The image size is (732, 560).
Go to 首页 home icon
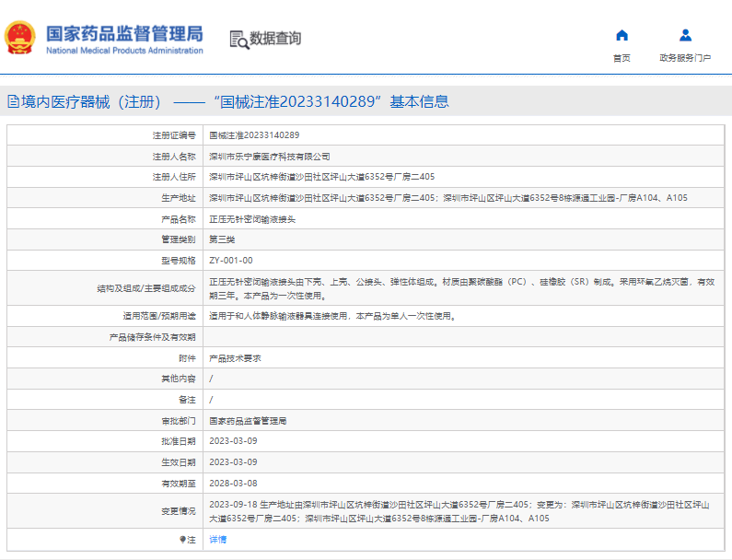coord(622,36)
